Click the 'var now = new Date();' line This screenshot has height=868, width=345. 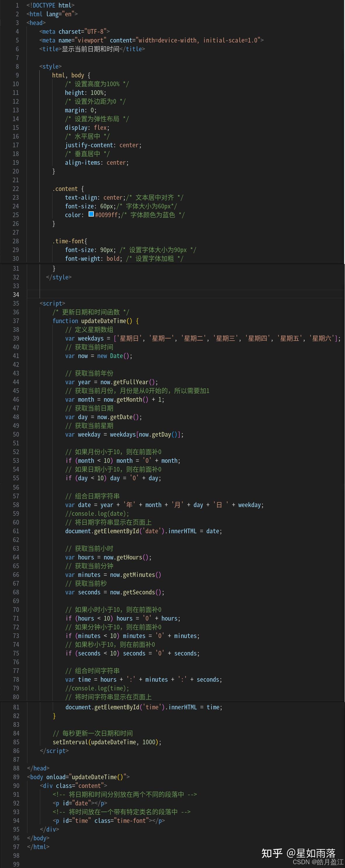[x=99, y=356]
